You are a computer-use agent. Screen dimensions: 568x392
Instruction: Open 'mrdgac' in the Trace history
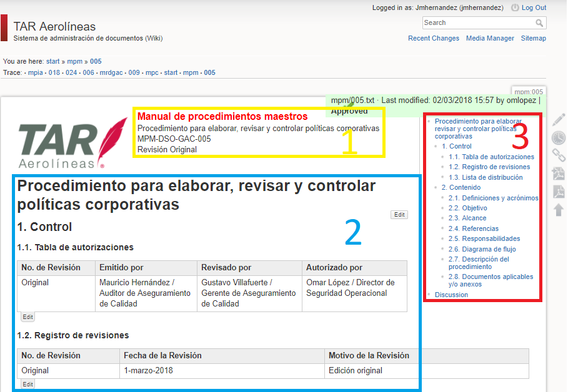coord(111,72)
